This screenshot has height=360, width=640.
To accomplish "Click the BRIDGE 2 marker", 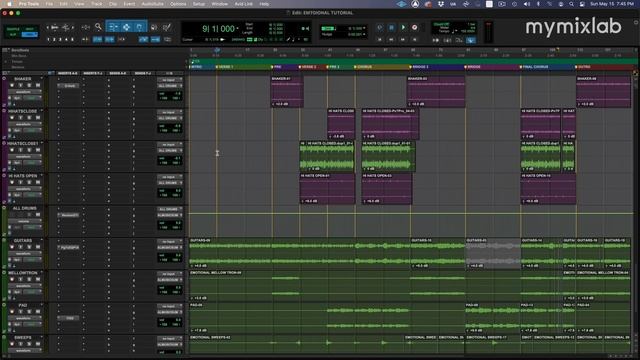I will pos(419,67).
